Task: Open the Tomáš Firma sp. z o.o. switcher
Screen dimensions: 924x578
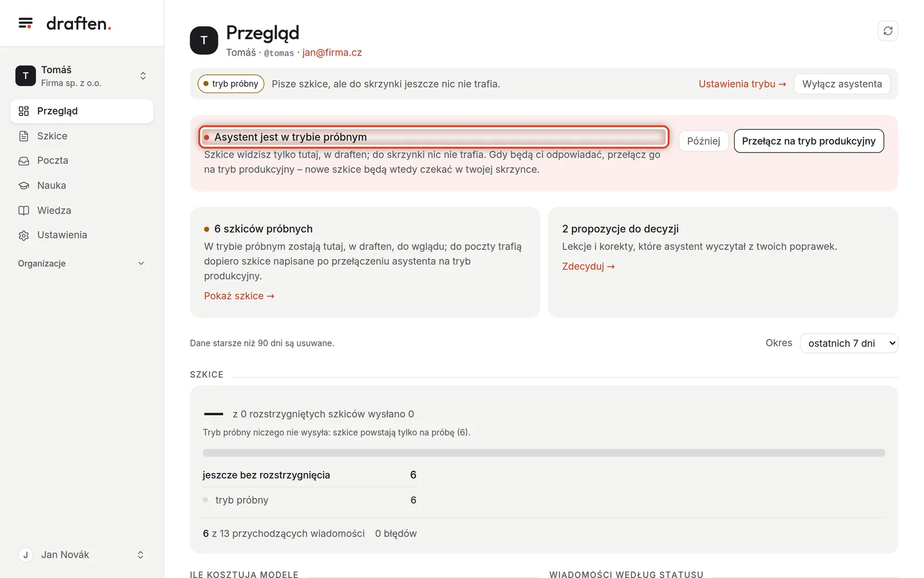Action: (x=82, y=76)
